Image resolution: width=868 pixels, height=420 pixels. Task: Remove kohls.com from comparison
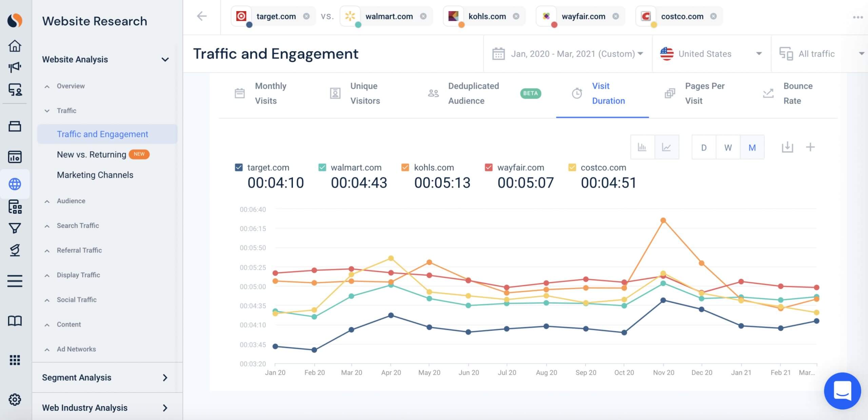(x=516, y=16)
